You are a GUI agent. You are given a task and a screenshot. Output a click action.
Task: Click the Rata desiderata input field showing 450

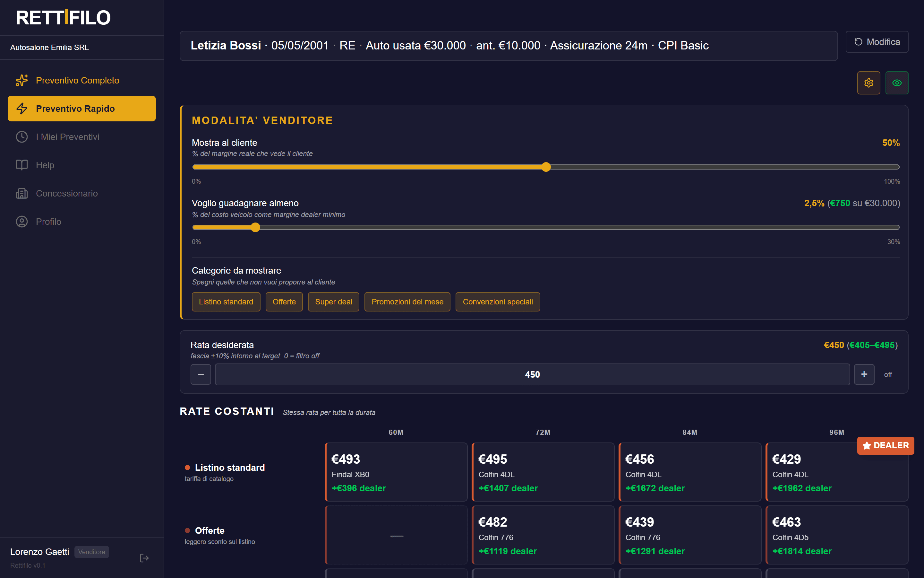pyautogui.click(x=532, y=374)
